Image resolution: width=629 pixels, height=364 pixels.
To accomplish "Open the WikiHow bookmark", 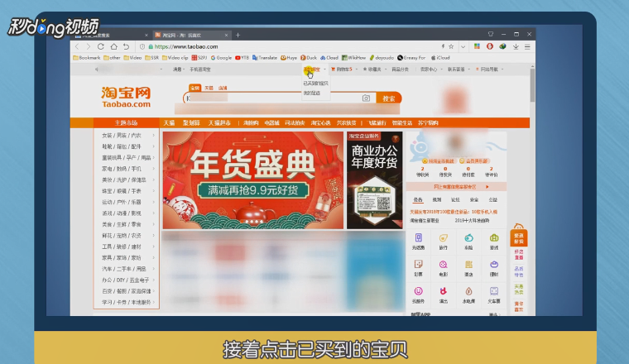I will tap(353, 58).
